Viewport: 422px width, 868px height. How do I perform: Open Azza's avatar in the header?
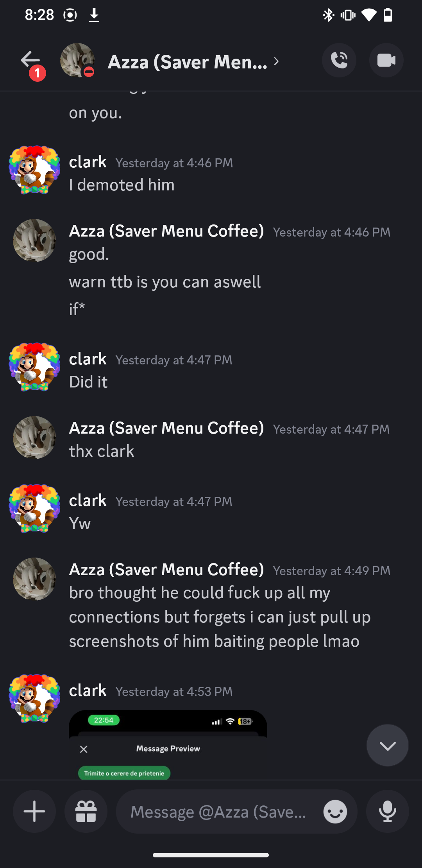coord(77,60)
